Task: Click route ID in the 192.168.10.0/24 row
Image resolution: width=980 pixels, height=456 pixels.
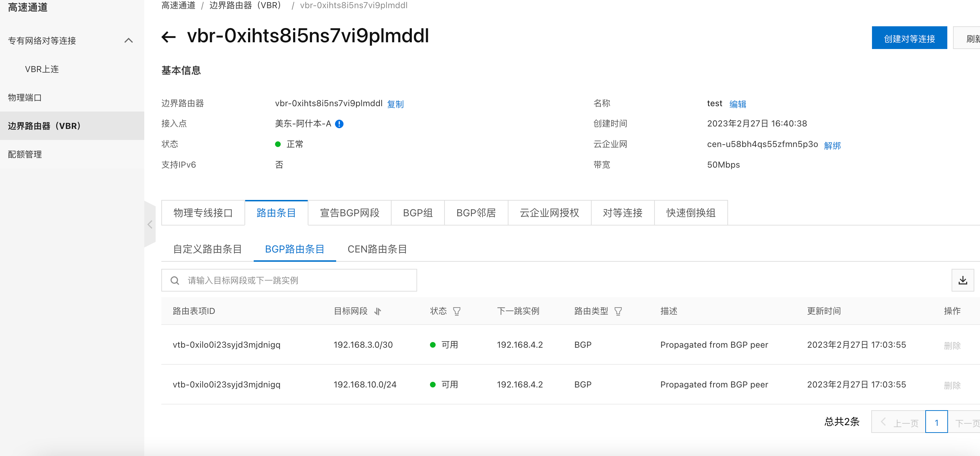Action: [226, 385]
